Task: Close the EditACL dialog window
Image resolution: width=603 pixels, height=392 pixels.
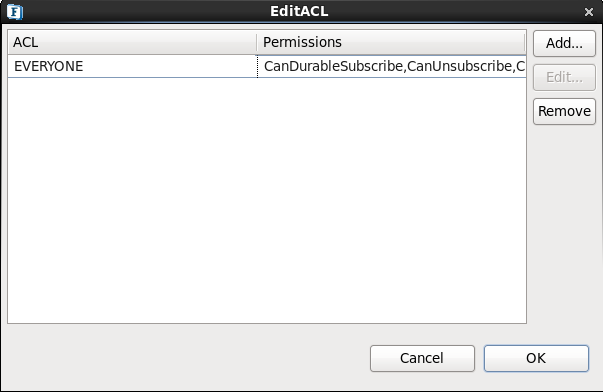Action: (588, 12)
